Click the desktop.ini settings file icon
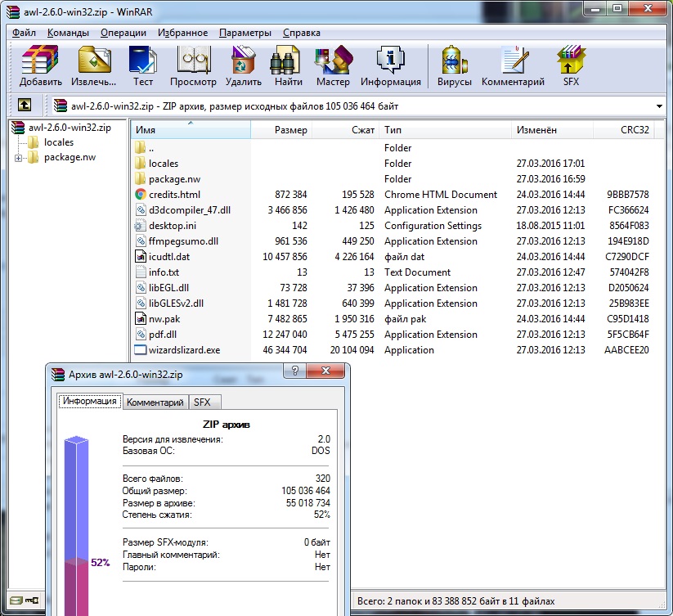673x616 pixels. (x=140, y=225)
